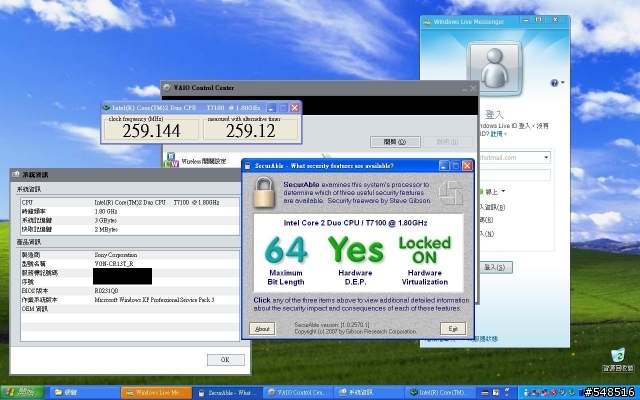Viewport: 640px width, 400px height.
Task: Click the Sony Corporation manufacturer value
Action: (116, 255)
